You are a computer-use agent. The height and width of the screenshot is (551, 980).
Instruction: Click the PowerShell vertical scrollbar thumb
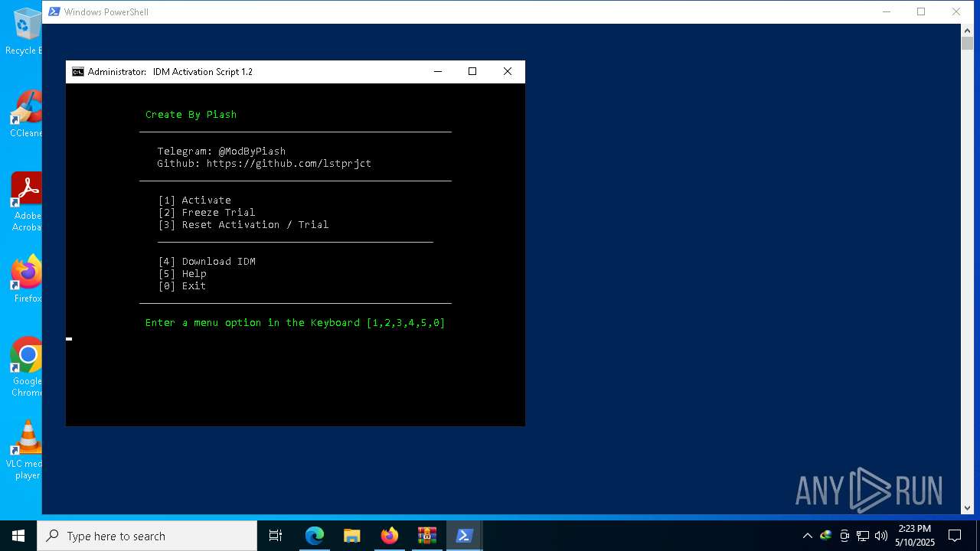click(967, 44)
